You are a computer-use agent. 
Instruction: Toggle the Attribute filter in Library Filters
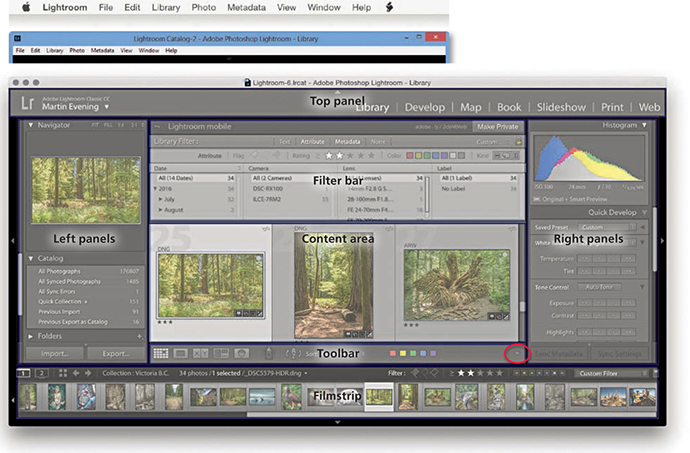(312, 141)
